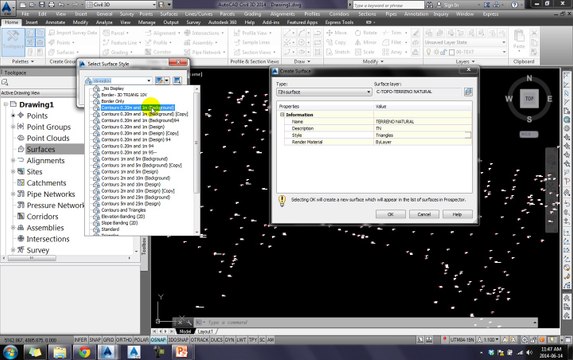Switch to the Annotate ribbon tab
The height and width of the screenshot is (360, 573).
tap(55, 22)
